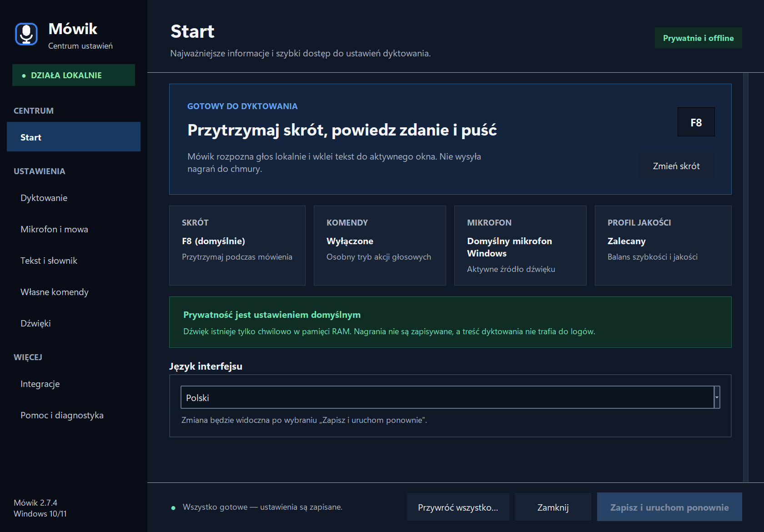The width and height of the screenshot is (764, 532).
Task: Click the Mówik microphone logo icon
Action: [x=26, y=34]
